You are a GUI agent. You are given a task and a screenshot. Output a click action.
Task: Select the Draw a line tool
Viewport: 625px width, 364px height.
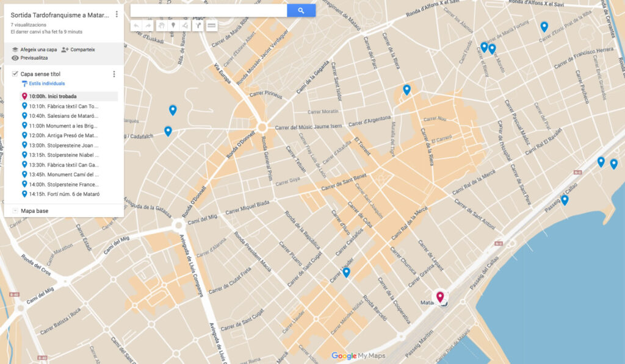[185, 26]
